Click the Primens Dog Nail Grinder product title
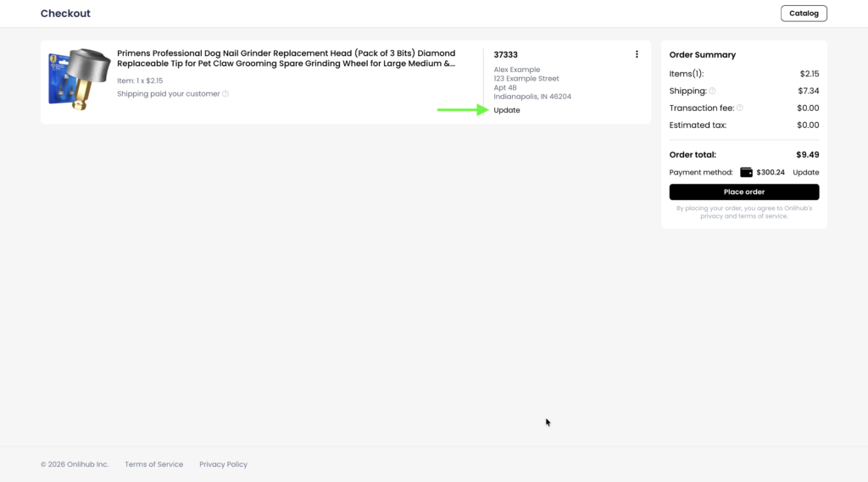The image size is (868, 482). click(x=287, y=58)
